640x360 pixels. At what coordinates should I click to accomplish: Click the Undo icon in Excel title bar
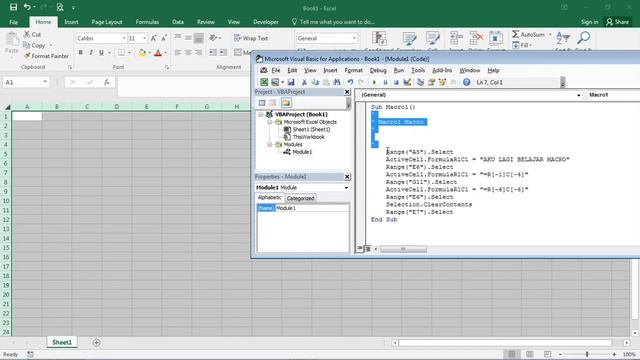pyautogui.click(x=27, y=7)
